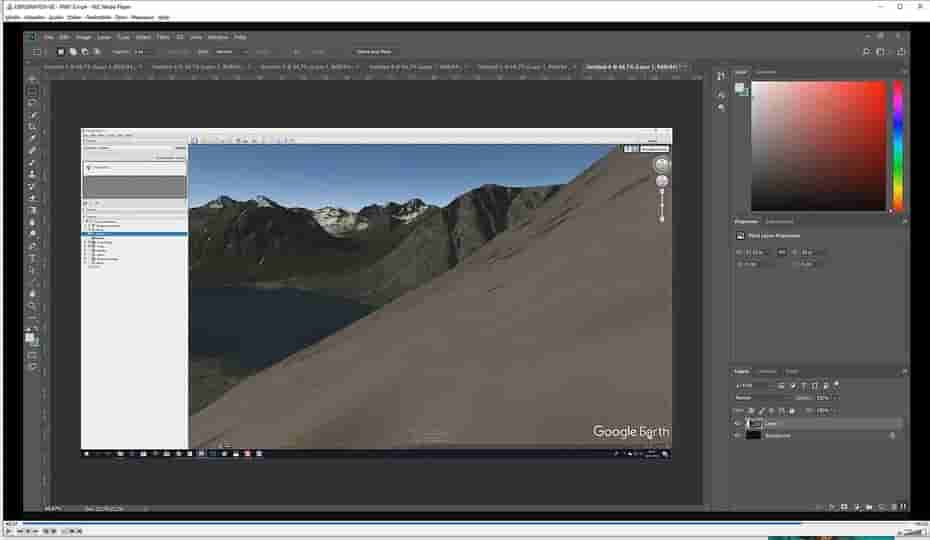Open the Photoshop Image menu
The width and height of the screenshot is (930, 540).
coord(84,37)
